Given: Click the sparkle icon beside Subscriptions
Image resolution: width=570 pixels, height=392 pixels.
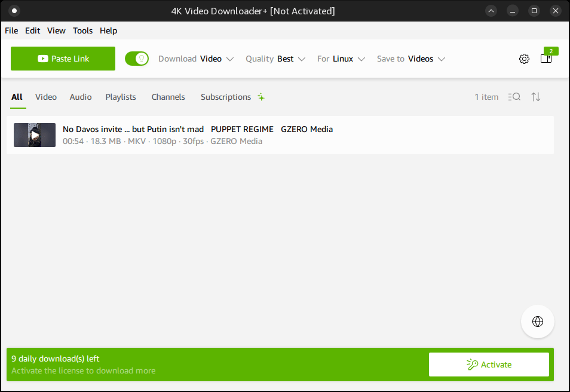Looking at the screenshot, I should (261, 97).
